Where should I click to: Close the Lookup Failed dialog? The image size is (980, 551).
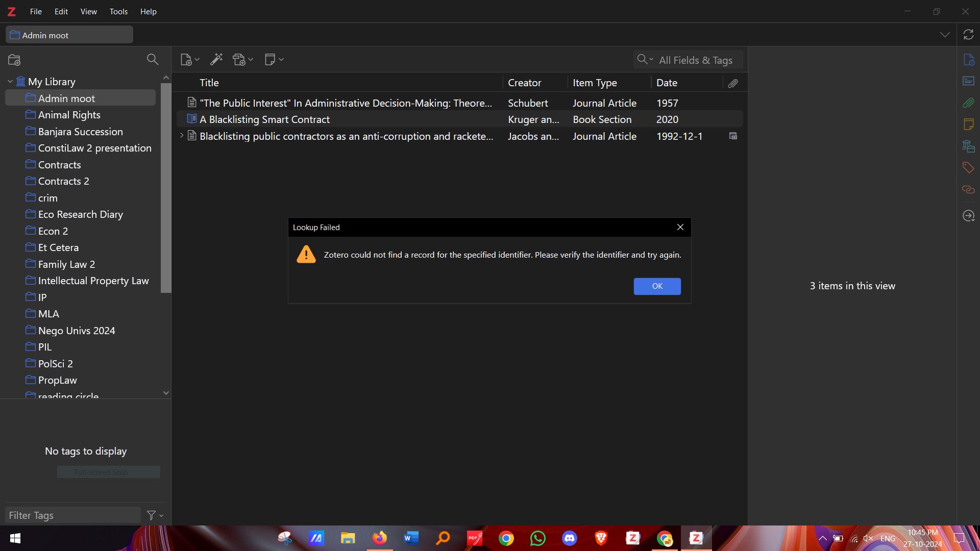(x=680, y=227)
